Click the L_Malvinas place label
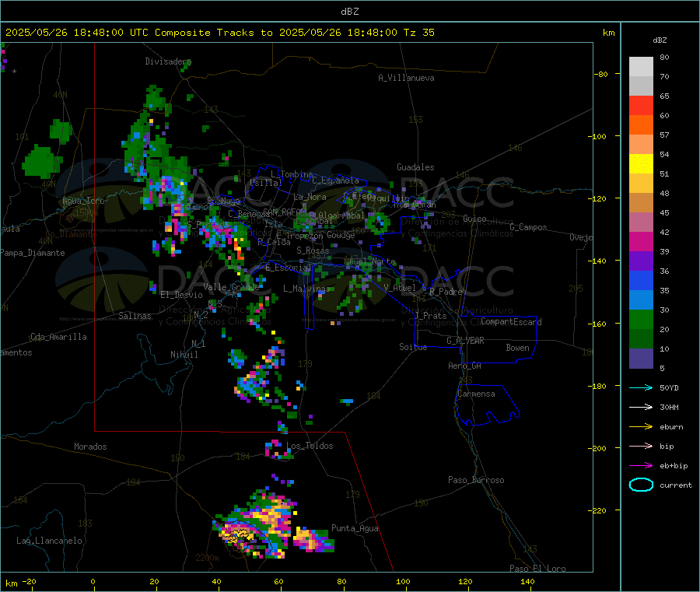700x592 pixels. [306, 289]
